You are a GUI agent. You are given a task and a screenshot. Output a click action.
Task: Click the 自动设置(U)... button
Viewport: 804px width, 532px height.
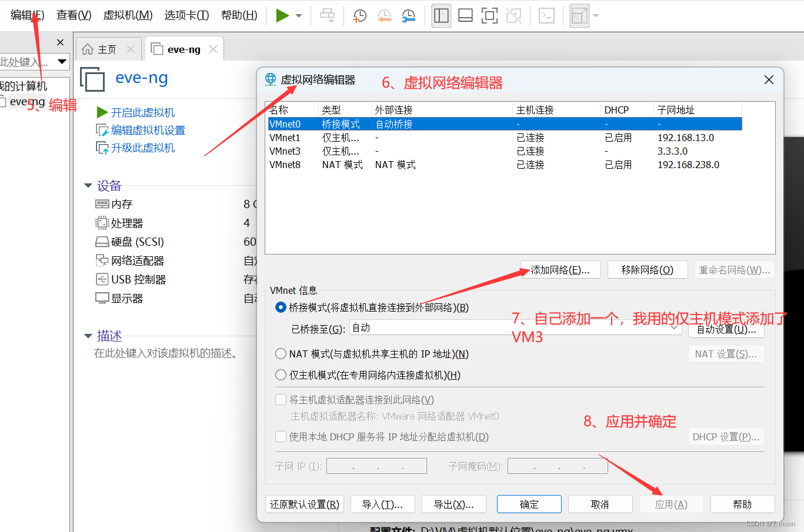(x=726, y=329)
